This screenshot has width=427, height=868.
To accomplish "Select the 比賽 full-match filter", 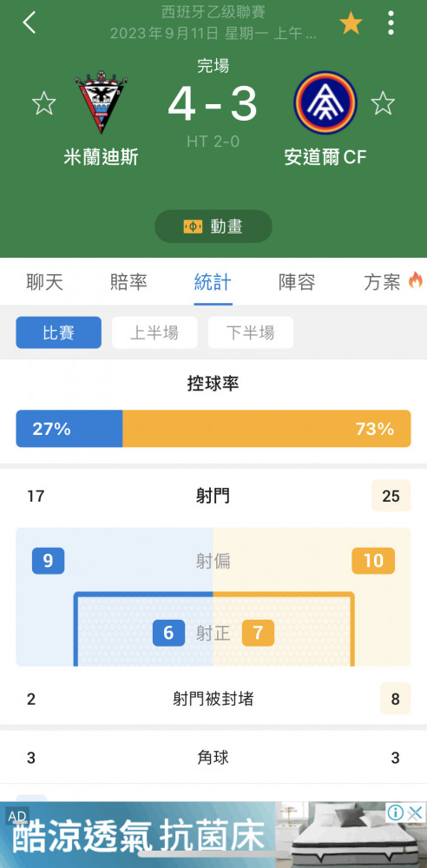I will tap(59, 332).
